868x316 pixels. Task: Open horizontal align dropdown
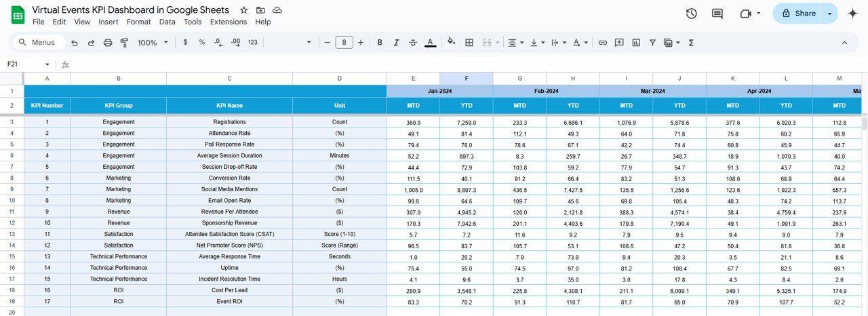tap(516, 42)
